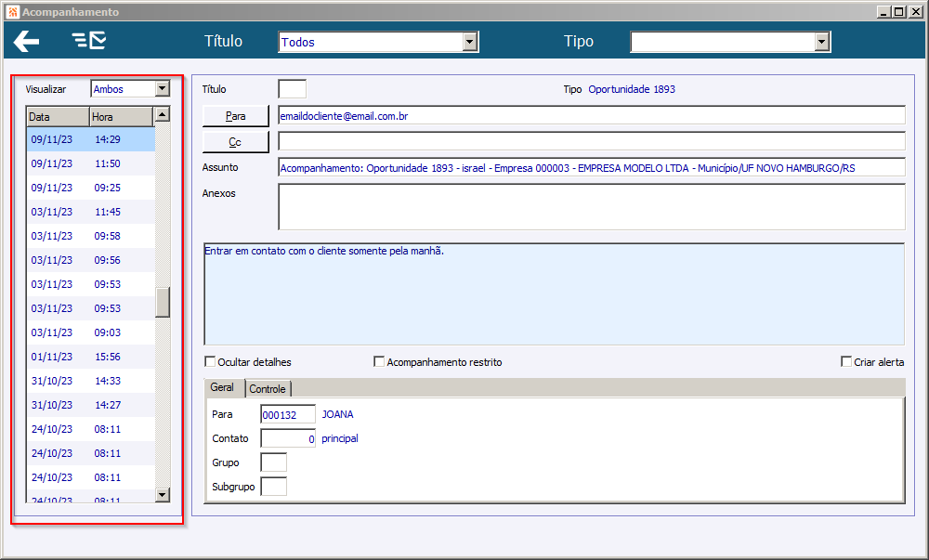Click the list scrollbar up arrow
Screen dimensions: 929x560
(163, 114)
